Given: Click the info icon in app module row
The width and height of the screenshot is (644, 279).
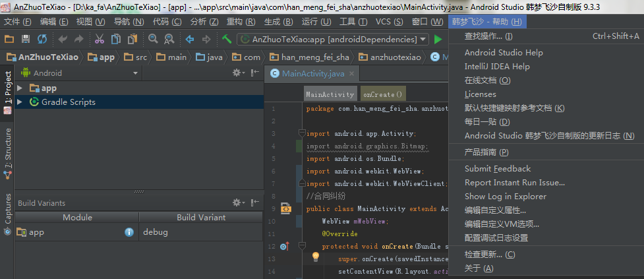Looking at the screenshot, I should (129, 232).
